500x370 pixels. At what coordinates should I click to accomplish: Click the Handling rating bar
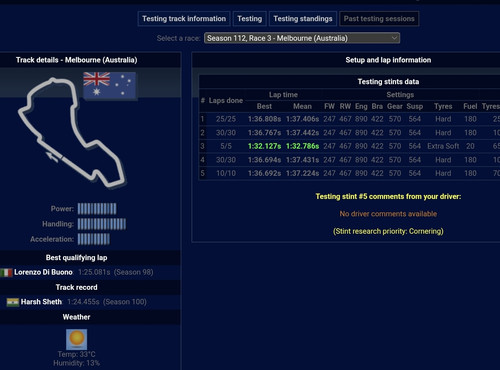click(102, 224)
